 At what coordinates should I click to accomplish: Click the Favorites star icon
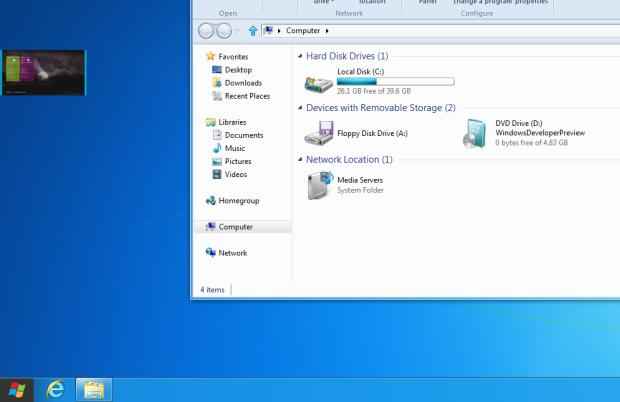211,56
